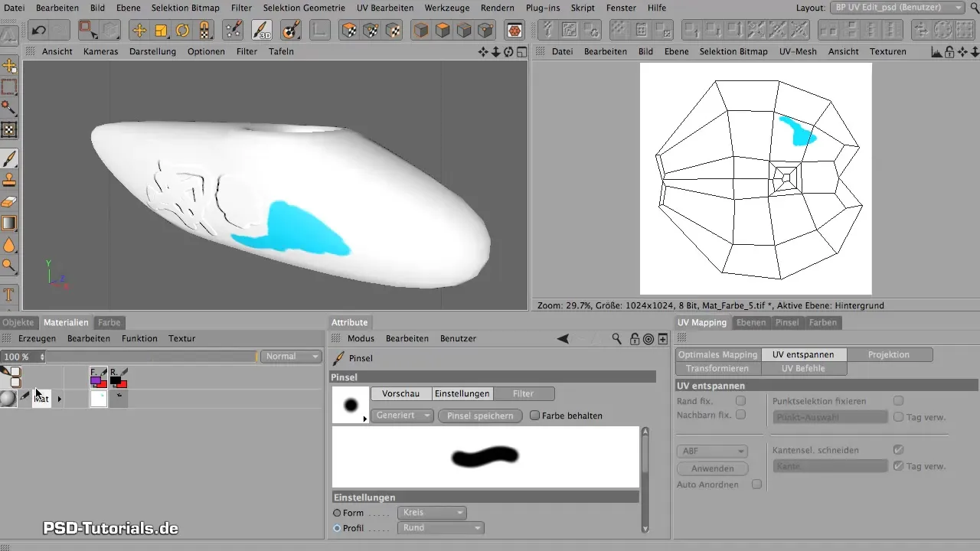Image resolution: width=980 pixels, height=551 pixels.
Task: Open the paint setup wizard icon
Action: click(233, 31)
